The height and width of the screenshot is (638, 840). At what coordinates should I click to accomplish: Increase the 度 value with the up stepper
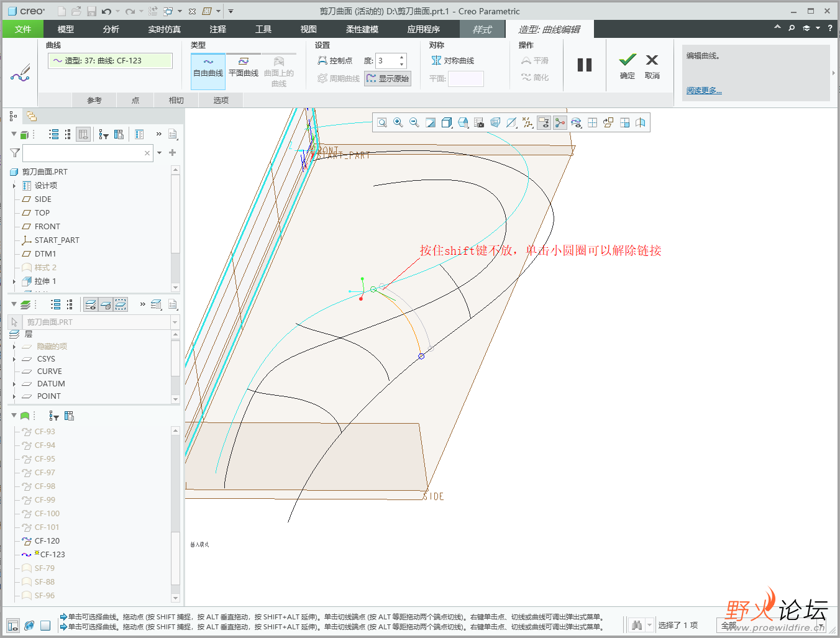(402, 57)
